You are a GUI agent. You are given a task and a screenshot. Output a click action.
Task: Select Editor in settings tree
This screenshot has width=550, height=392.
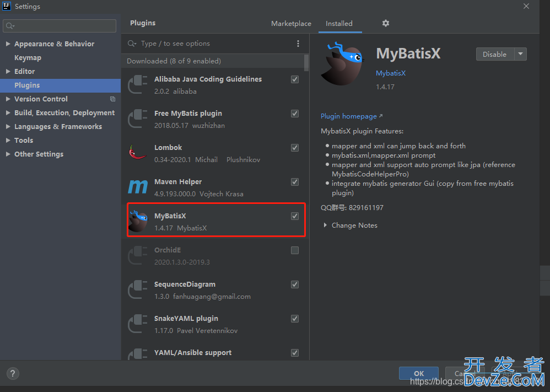[25, 71]
